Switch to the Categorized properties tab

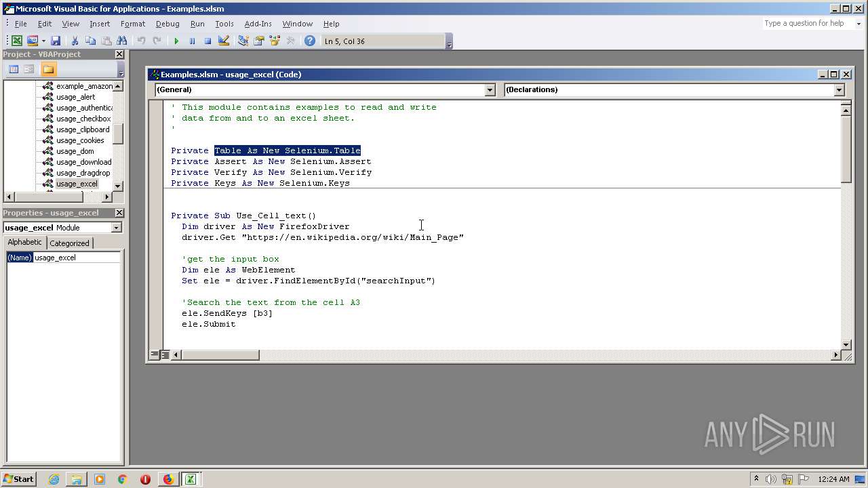69,243
